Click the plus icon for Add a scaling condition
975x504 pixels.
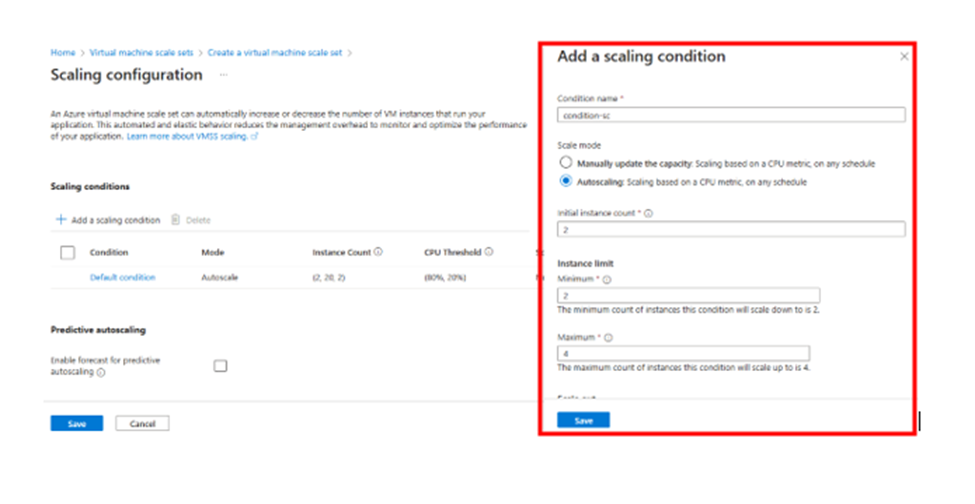pos(61,220)
